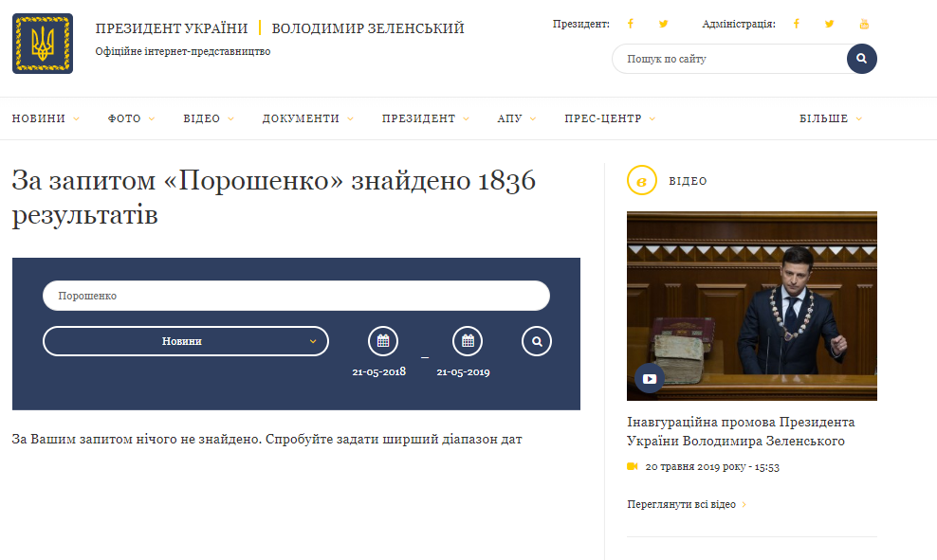Open the ПРЕС-ЦЕНТР menu item

click(x=609, y=119)
